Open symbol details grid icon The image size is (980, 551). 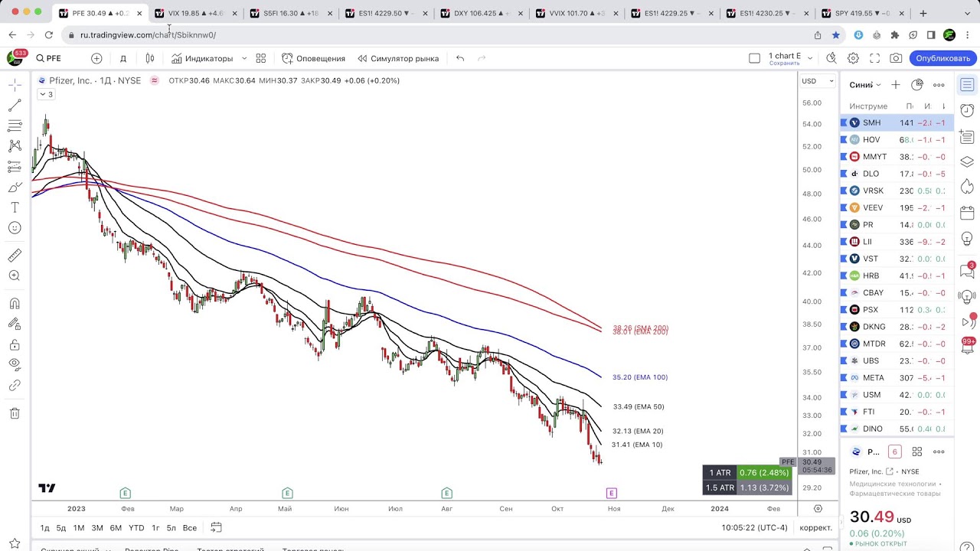[917, 452]
